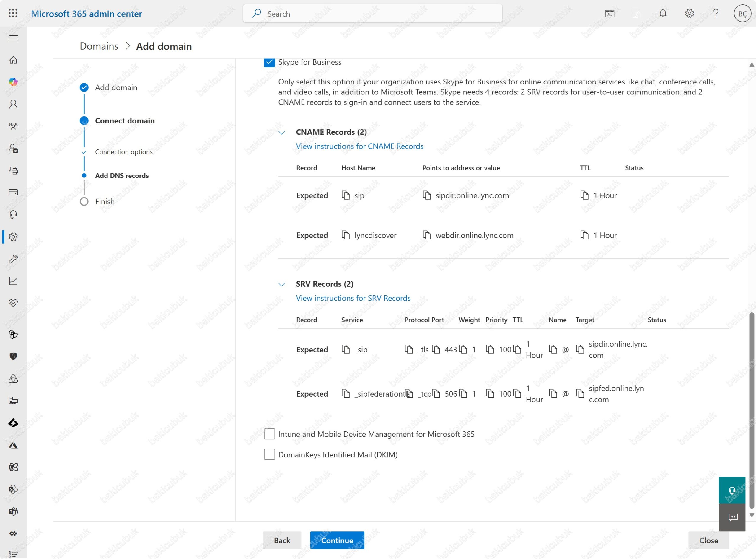
Task: Select the Connection options step
Action: click(x=123, y=152)
